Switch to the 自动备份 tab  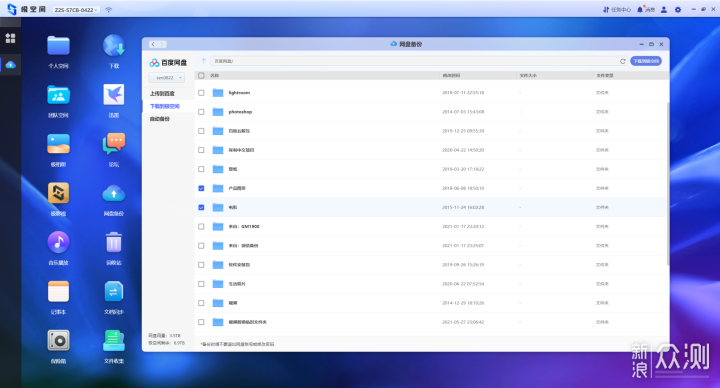159,119
